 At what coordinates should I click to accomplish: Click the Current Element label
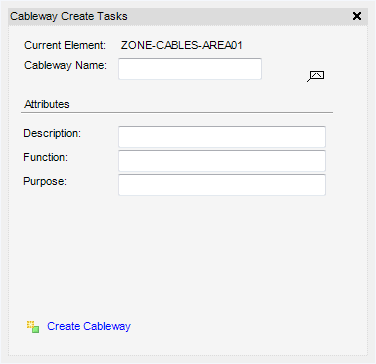click(65, 45)
